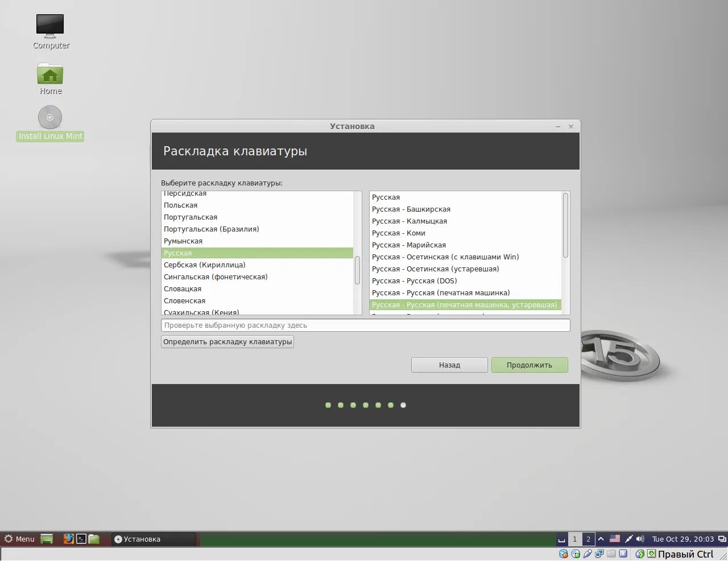Click the VirtualBox video capture status icon
The width and height of the screenshot is (728, 561).
point(623,554)
